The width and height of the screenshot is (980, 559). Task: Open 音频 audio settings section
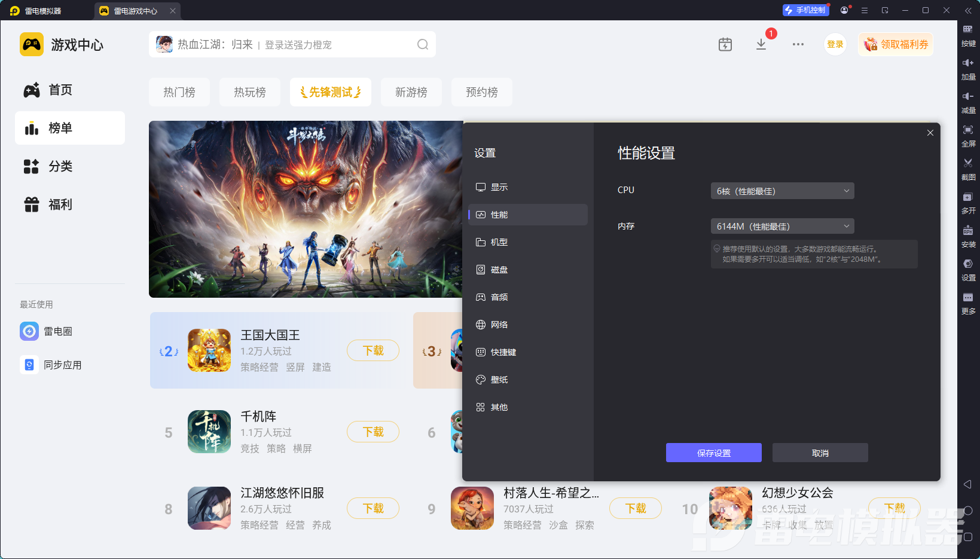(x=528, y=297)
